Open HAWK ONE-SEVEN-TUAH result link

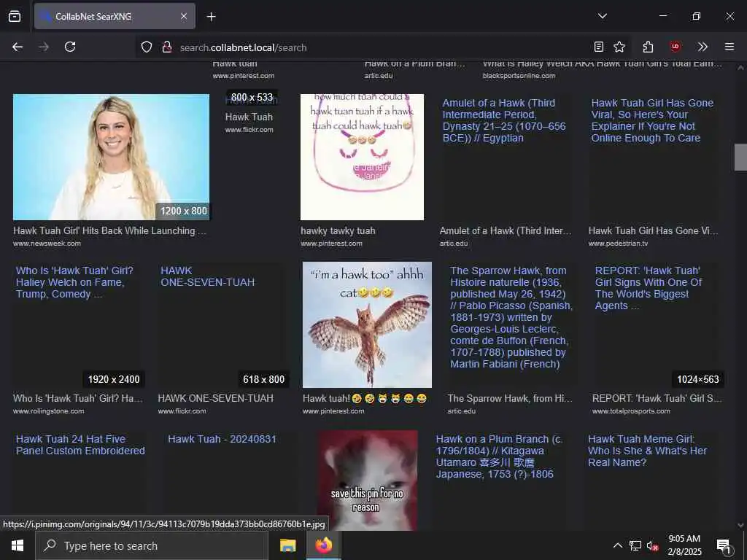click(207, 276)
